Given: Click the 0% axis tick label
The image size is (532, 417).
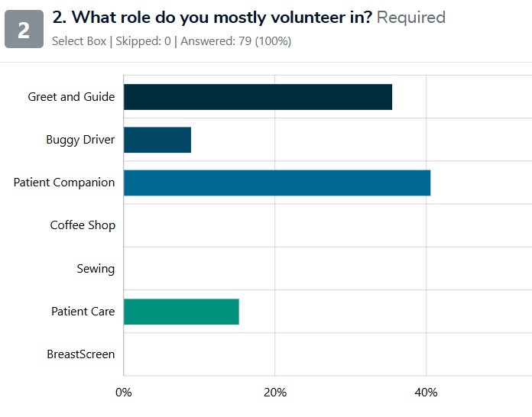Looking at the screenshot, I should [x=123, y=393].
